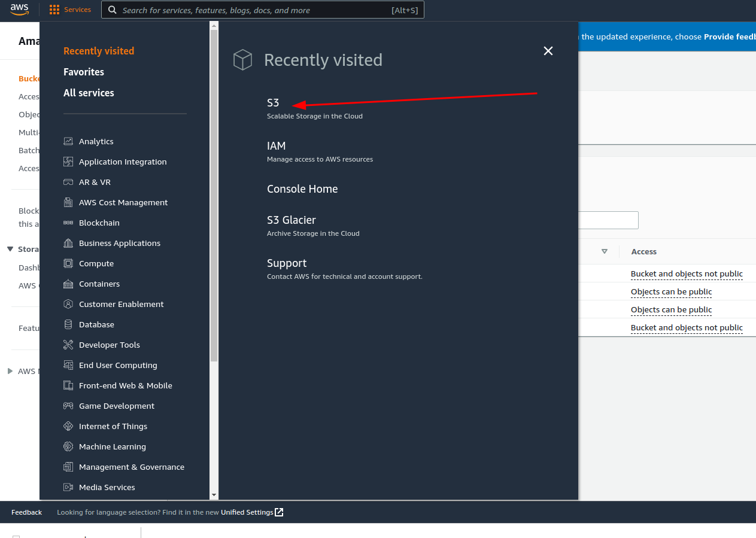
Task: Open the Database category
Action: [96, 324]
